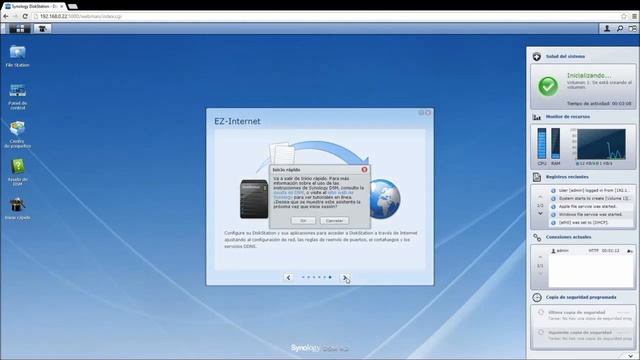Open the DSM main menu grid
The width and height of the screenshot is (640, 360).
tap(19, 28)
